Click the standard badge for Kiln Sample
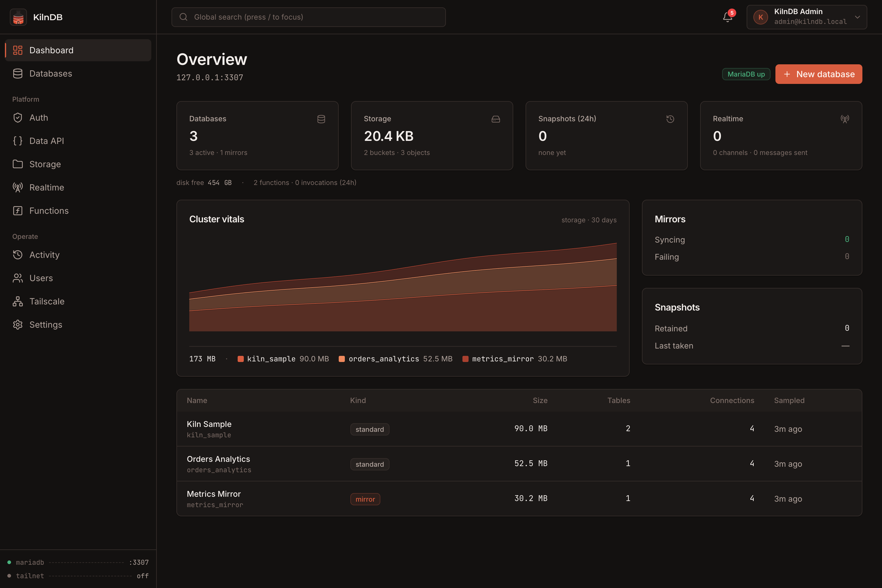This screenshot has height=588, width=882. click(x=370, y=429)
